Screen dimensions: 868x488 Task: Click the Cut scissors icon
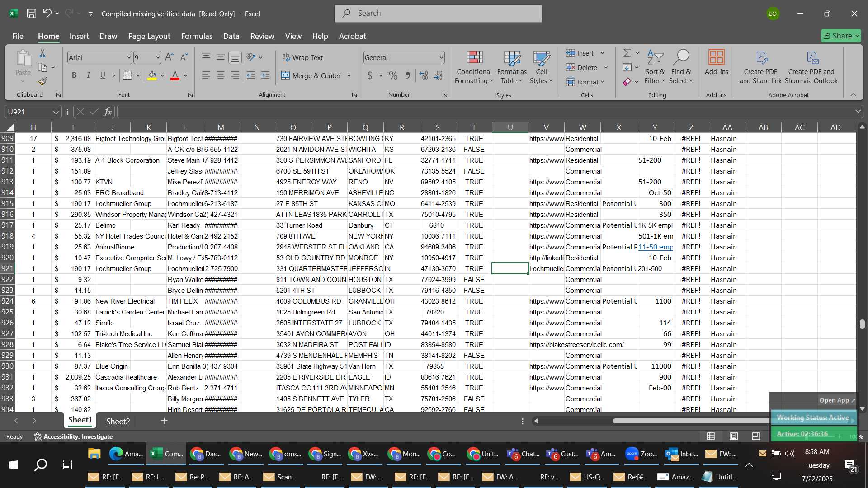point(42,54)
